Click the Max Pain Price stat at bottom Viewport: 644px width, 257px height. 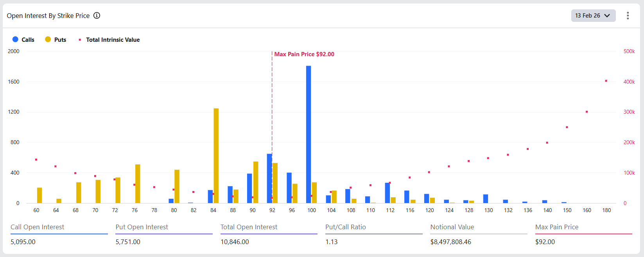pos(556,227)
